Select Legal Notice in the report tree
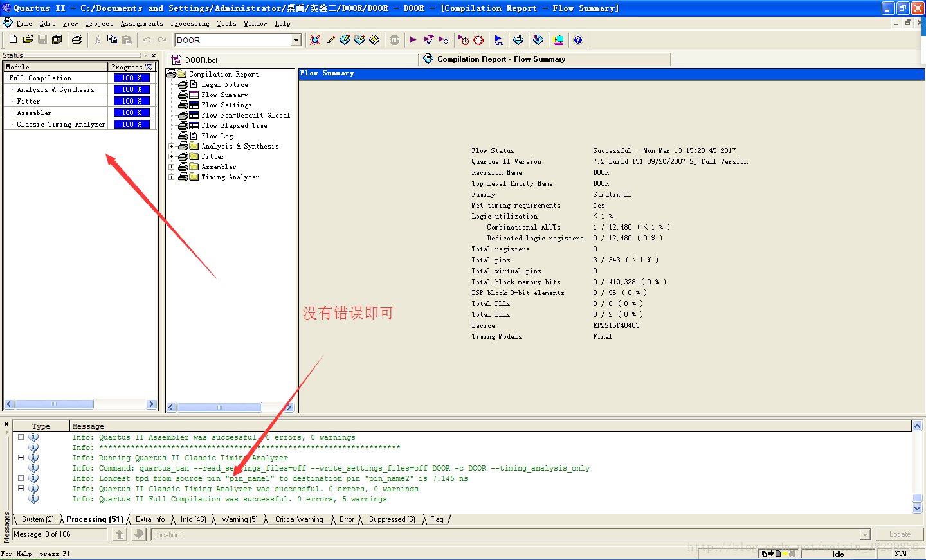926x560 pixels. point(224,84)
